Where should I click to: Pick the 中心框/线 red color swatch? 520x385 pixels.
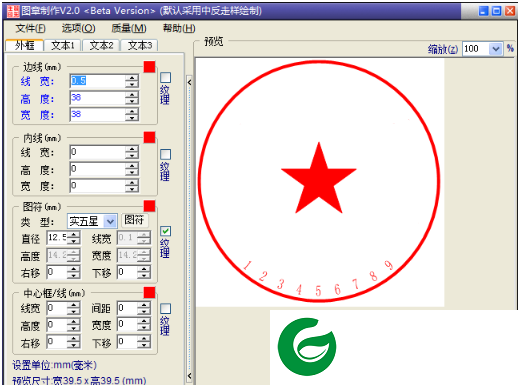pos(149,293)
